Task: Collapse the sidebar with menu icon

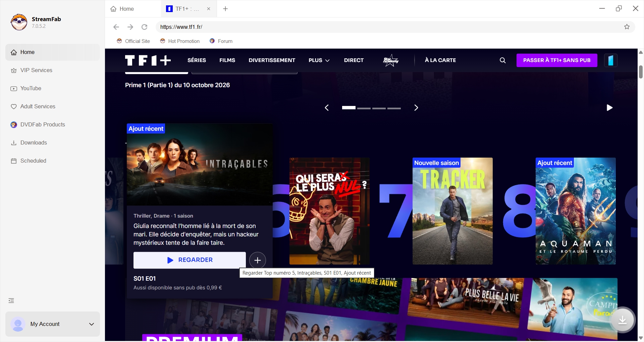Action: (11, 300)
